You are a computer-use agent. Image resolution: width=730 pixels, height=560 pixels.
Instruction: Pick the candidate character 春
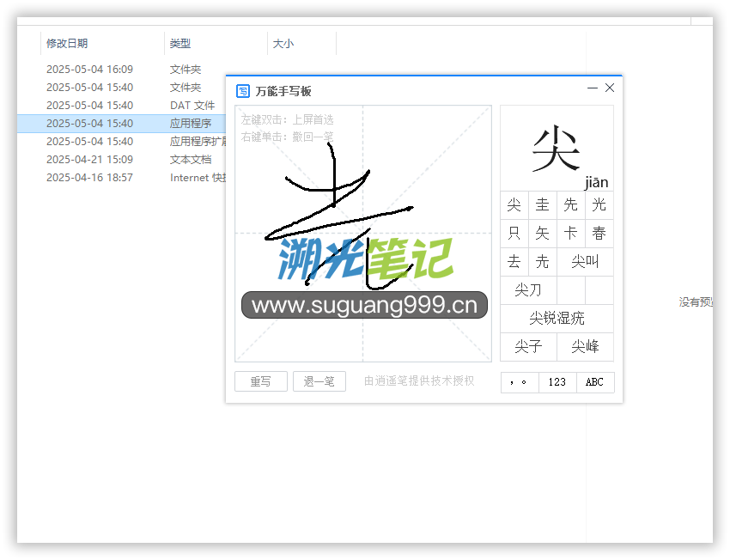pos(599,234)
